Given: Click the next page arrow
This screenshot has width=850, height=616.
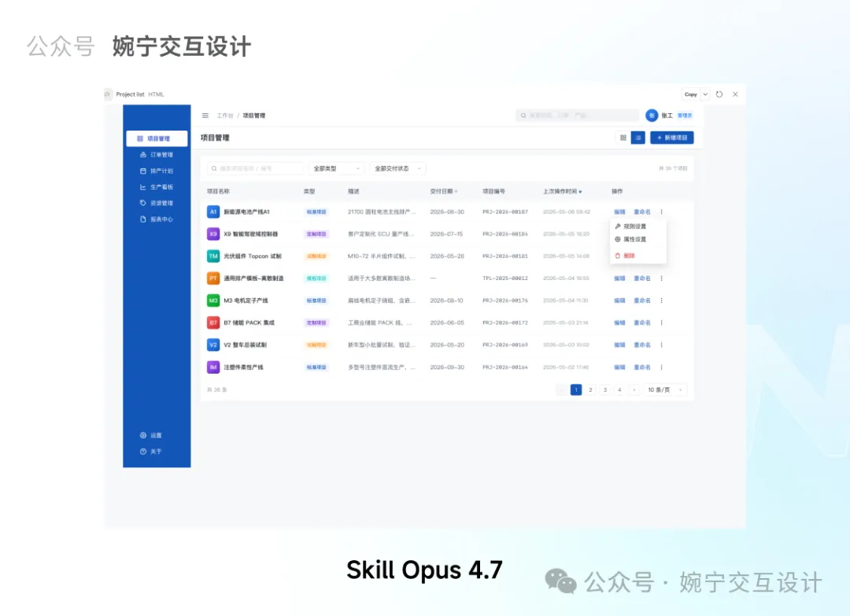Looking at the screenshot, I should pos(634,390).
